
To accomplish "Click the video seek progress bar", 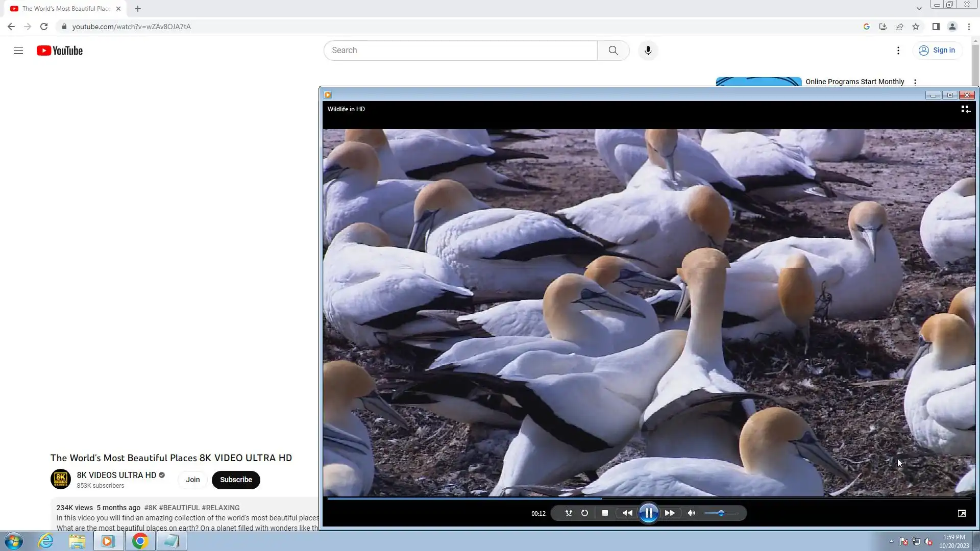I will [648, 498].
